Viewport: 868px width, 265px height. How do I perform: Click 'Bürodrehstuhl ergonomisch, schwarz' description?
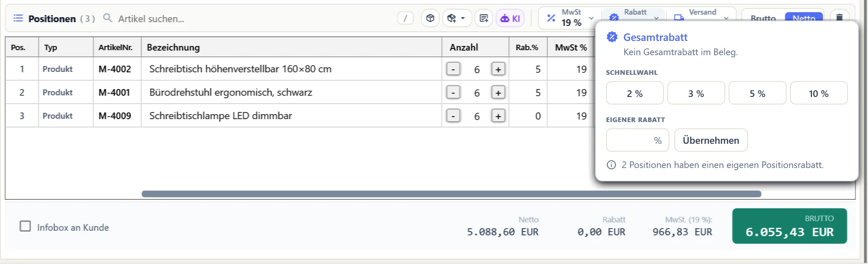pos(231,92)
